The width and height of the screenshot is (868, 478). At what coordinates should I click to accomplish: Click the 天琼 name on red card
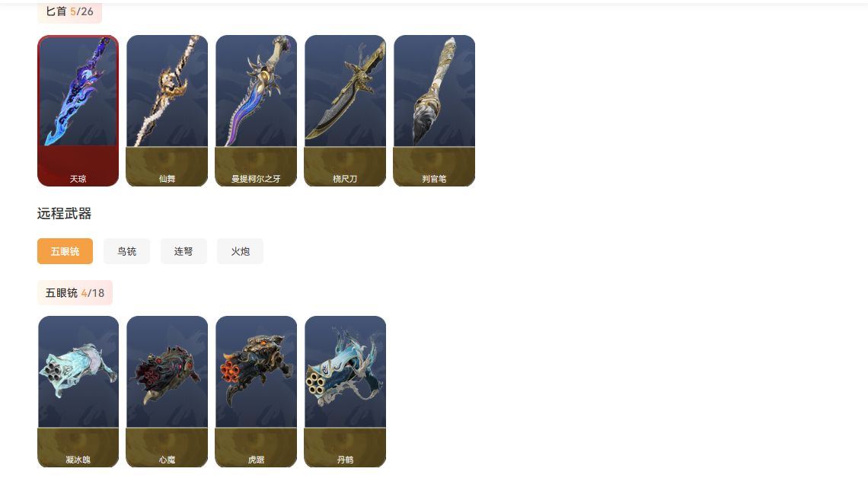(x=78, y=179)
